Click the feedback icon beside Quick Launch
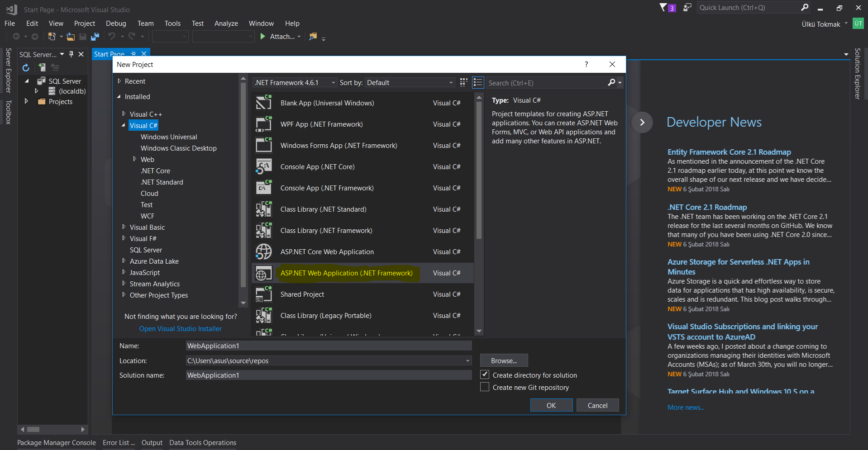 687,7
